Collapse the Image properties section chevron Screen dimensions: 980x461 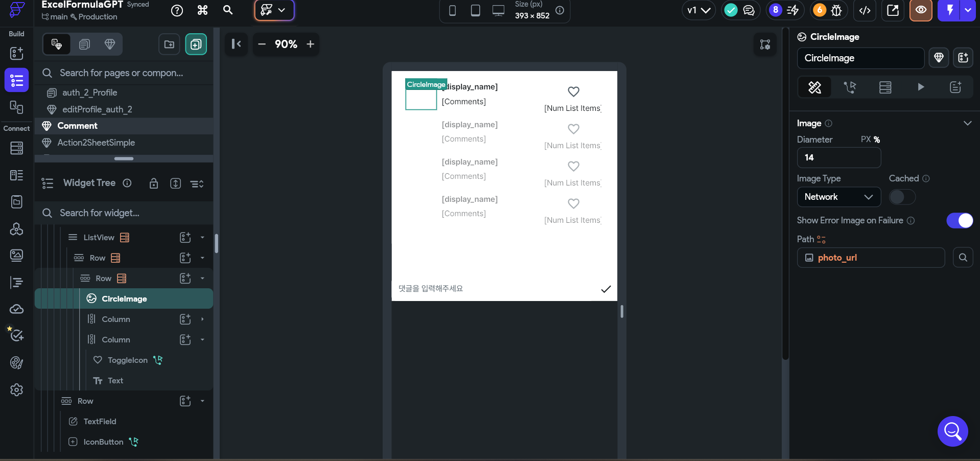(x=967, y=123)
